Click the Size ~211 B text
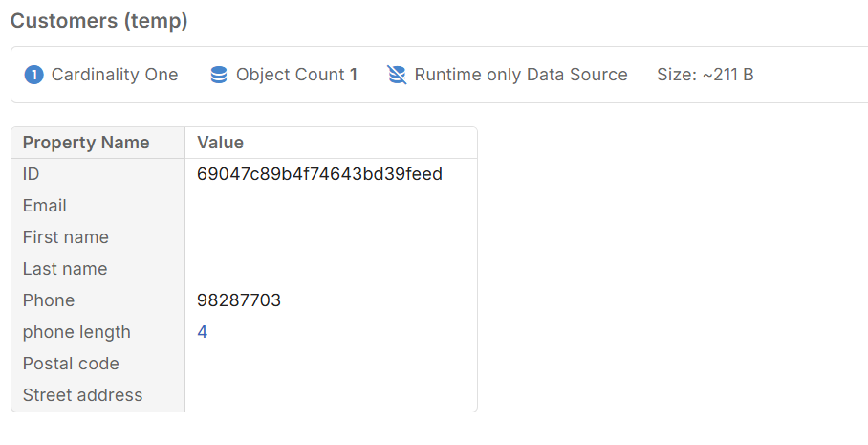The height and width of the screenshot is (445, 868). (x=705, y=75)
